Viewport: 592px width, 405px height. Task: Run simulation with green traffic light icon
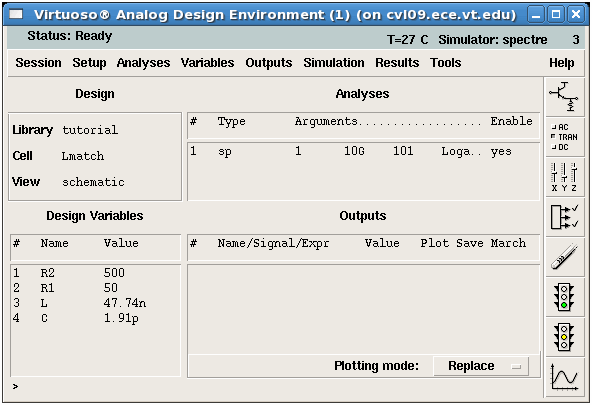click(564, 297)
